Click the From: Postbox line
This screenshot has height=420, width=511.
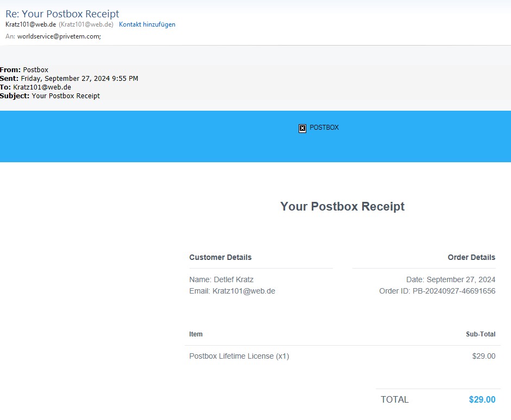pos(24,69)
